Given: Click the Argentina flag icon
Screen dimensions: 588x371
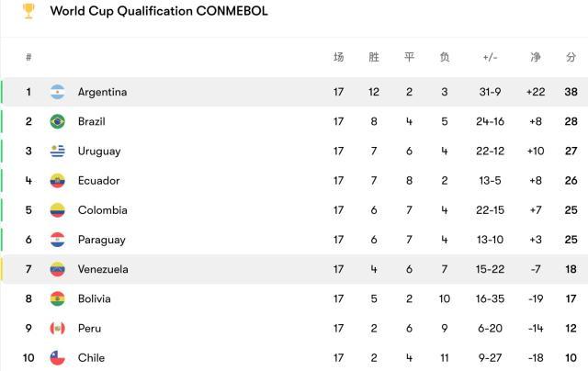Looking at the screenshot, I should pos(58,92).
